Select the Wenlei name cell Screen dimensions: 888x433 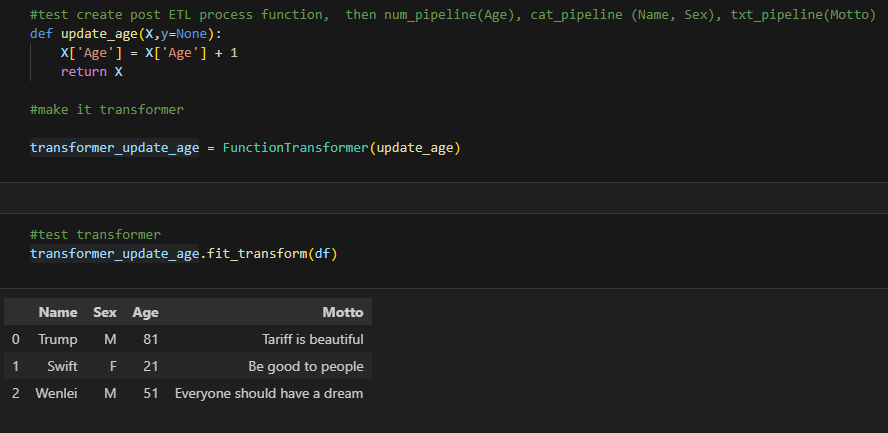[x=57, y=393]
